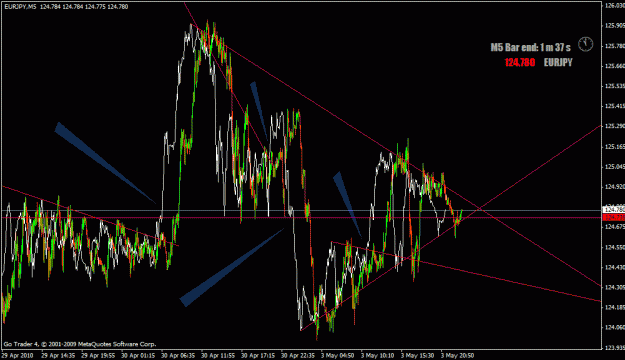Image resolution: width=625 pixels, height=360 pixels.
Task: Click the 124.185 price scale label
Action: (x=614, y=307)
